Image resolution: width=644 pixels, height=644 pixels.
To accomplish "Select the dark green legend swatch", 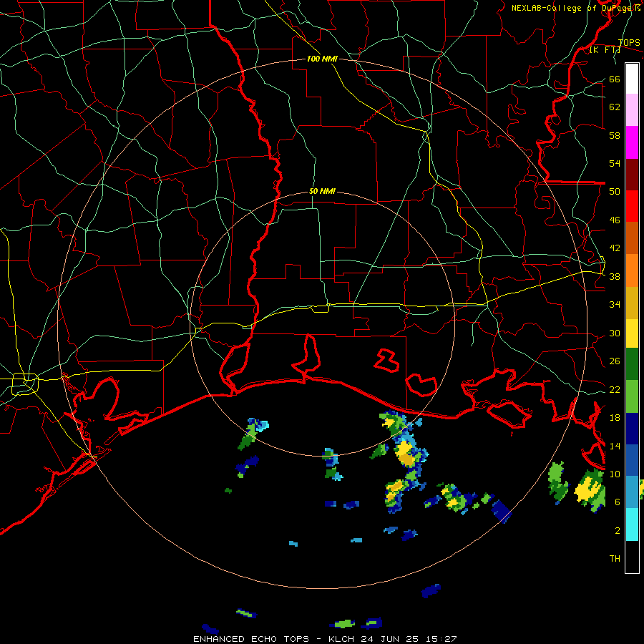I will point(632,364).
